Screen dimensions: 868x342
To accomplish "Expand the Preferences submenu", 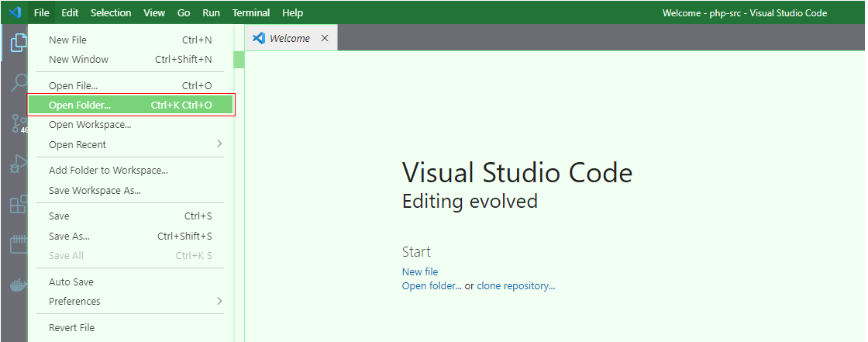I will click(131, 301).
